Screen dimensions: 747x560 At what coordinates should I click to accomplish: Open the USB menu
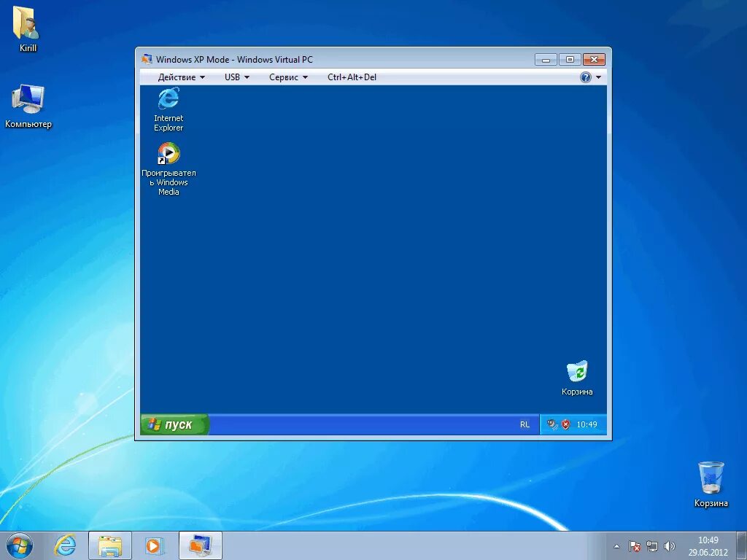click(x=237, y=77)
